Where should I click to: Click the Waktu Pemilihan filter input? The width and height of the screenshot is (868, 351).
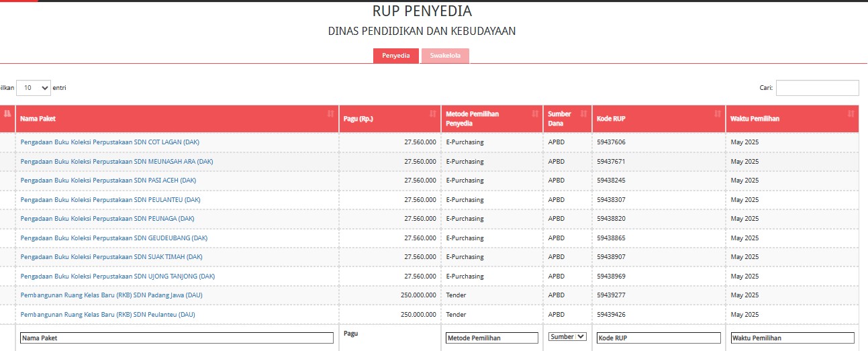[792, 338]
